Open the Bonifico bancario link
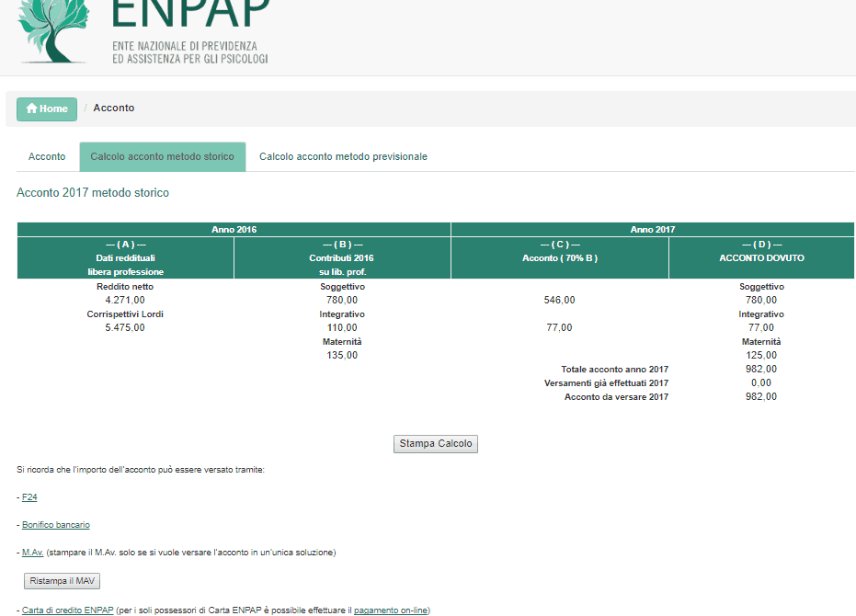 coord(56,525)
